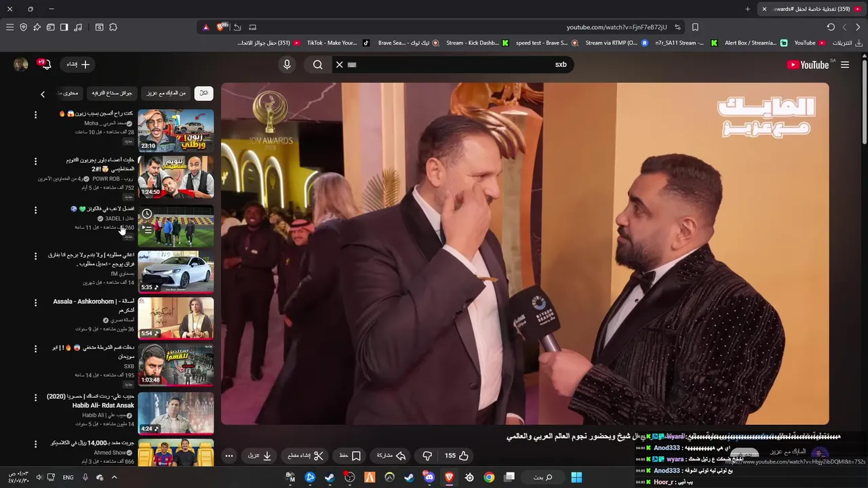This screenshot has width=868, height=488.
Task: Open n7r_SA11 Stream bookmark
Action: click(686, 43)
